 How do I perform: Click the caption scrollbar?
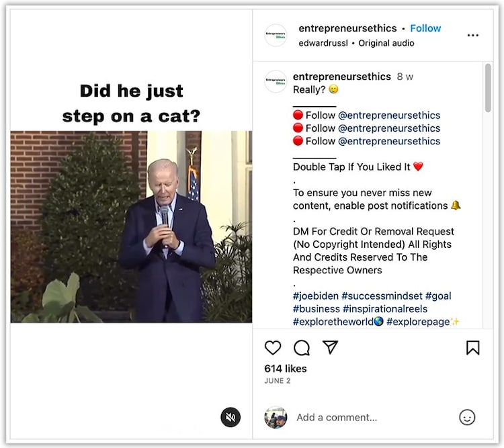pyautogui.click(x=487, y=87)
